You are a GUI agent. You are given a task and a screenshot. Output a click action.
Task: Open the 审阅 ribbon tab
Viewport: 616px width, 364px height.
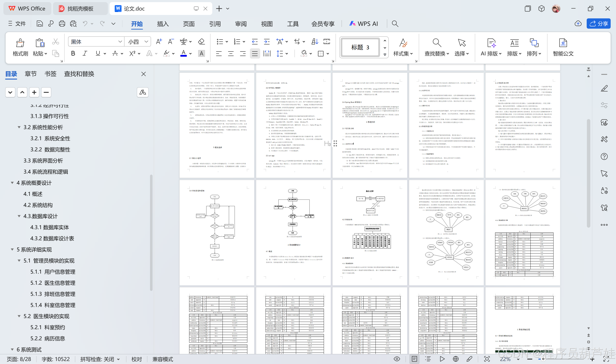point(241,24)
